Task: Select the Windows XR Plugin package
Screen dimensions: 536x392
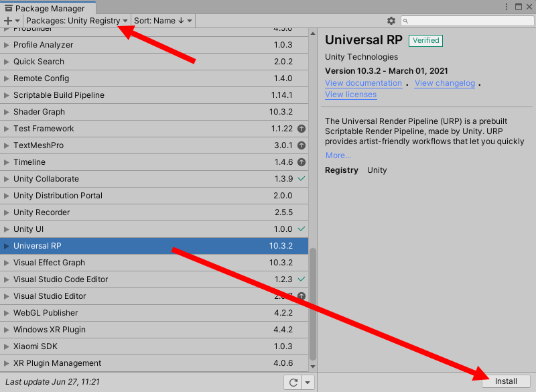Action: pos(154,330)
